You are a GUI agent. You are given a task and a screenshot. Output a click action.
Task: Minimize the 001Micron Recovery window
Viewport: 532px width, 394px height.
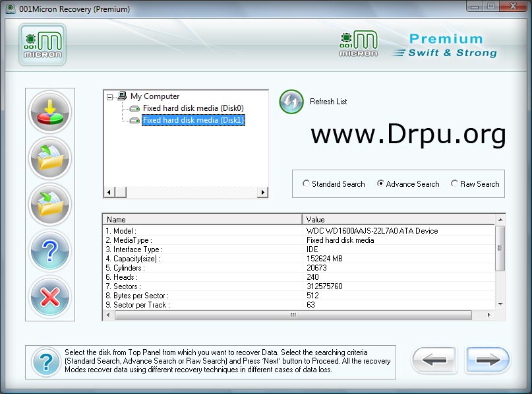[475, 6]
